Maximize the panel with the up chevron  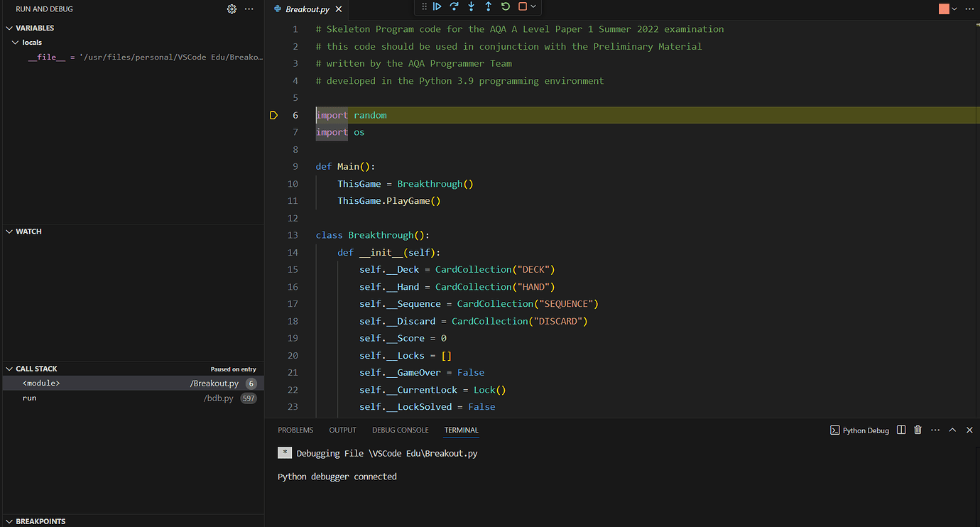952,430
